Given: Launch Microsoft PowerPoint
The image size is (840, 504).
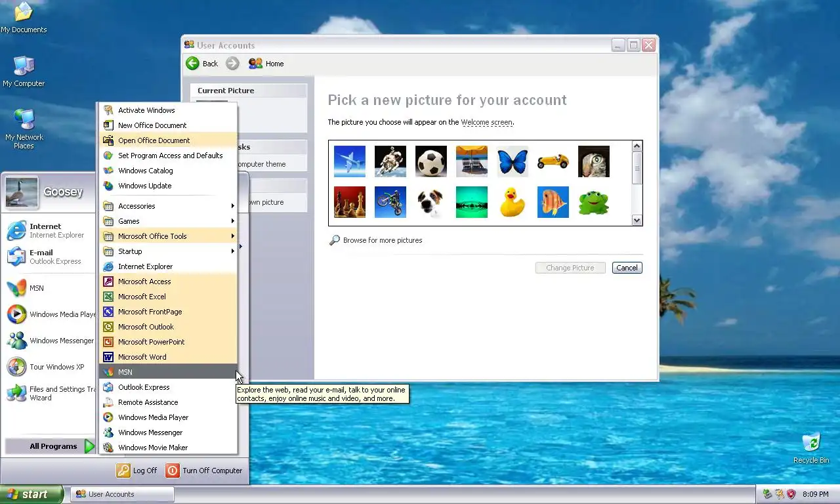Looking at the screenshot, I should [168, 342].
